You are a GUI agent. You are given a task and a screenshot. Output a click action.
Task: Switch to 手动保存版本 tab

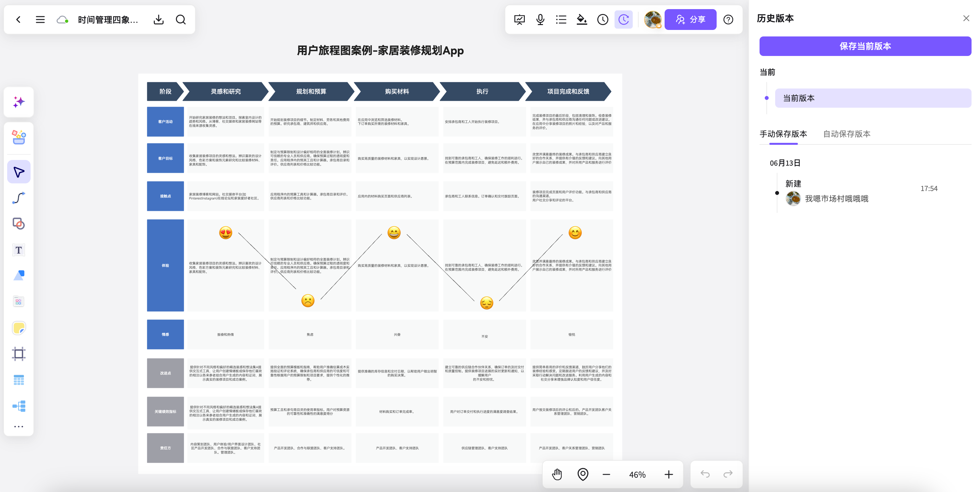(x=783, y=134)
